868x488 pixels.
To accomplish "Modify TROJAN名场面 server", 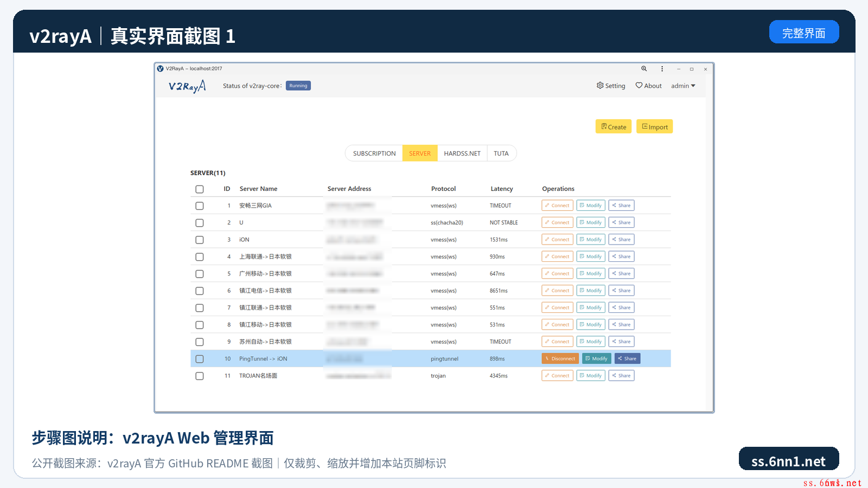I will click(x=591, y=375).
